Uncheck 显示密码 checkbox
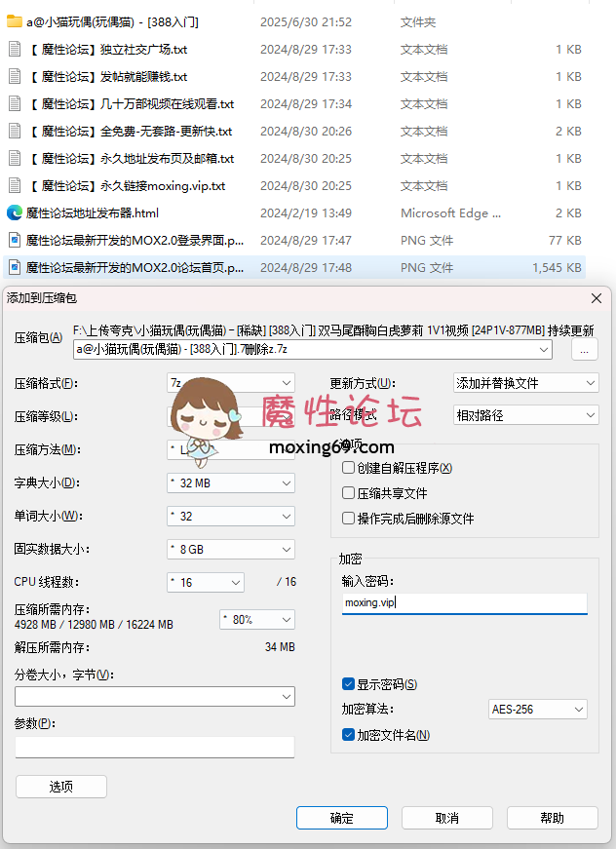This screenshot has height=849, width=616. point(349,684)
